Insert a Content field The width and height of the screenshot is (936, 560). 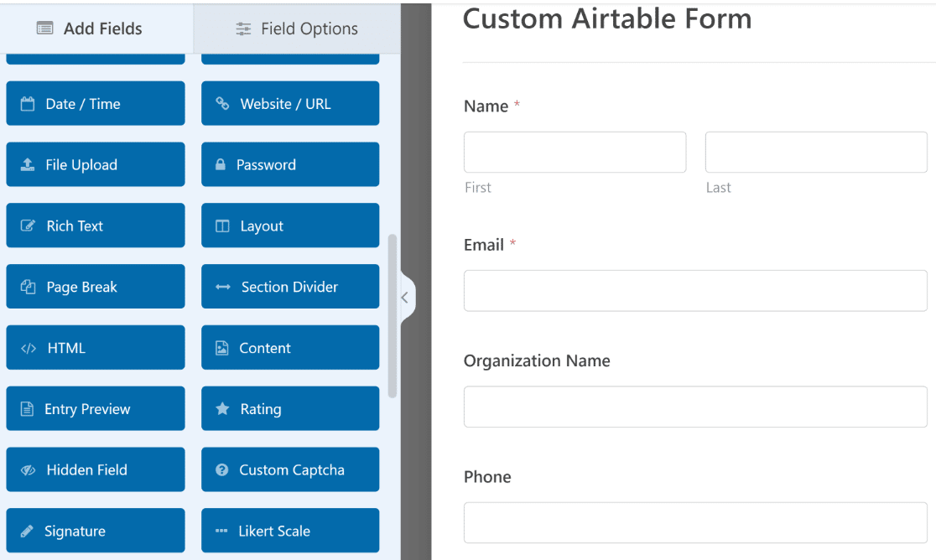(x=290, y=348)
